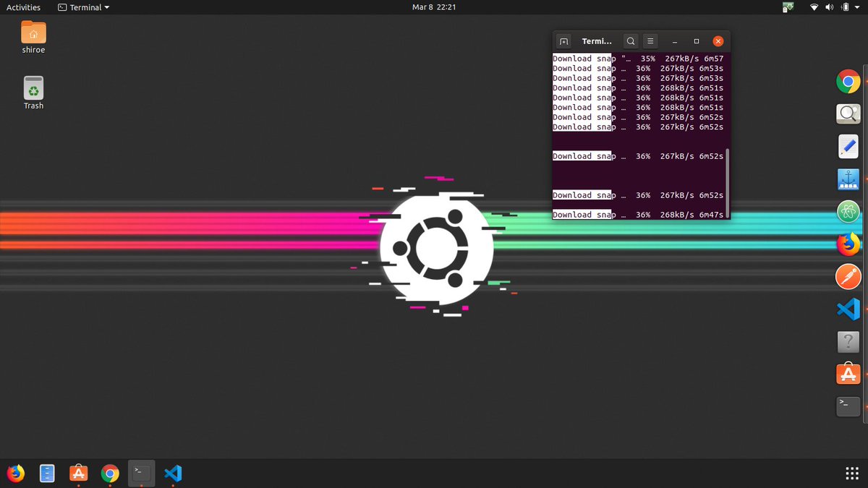Open a new tab in the Terminal window
The image size is (868, 488).
[x=565, y=41]
